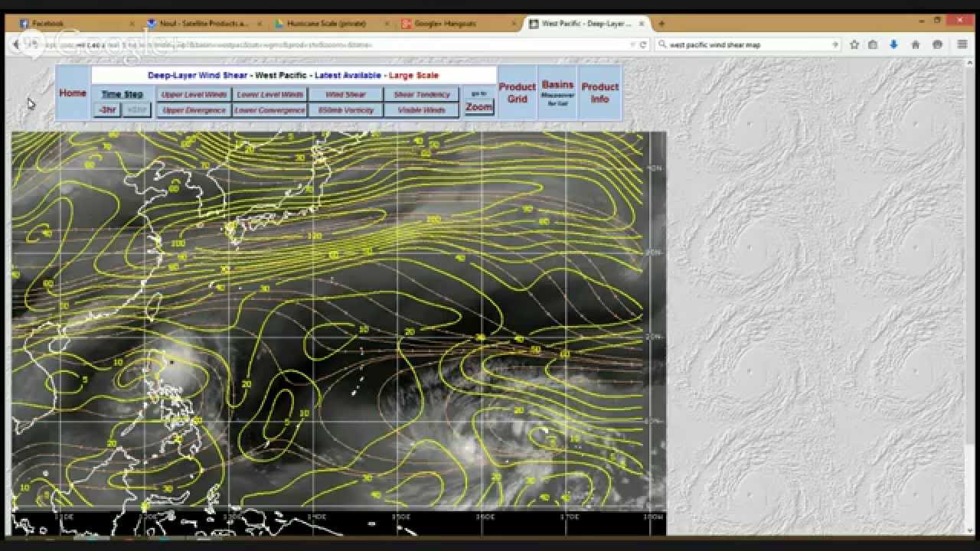Click the Google+ Hangouts tab favicon
980x551 pixels.
407,24
